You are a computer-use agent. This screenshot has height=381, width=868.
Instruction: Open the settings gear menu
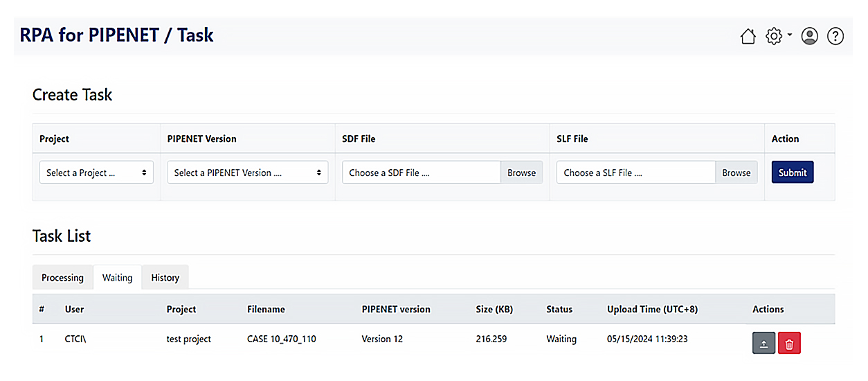point(774,36)
